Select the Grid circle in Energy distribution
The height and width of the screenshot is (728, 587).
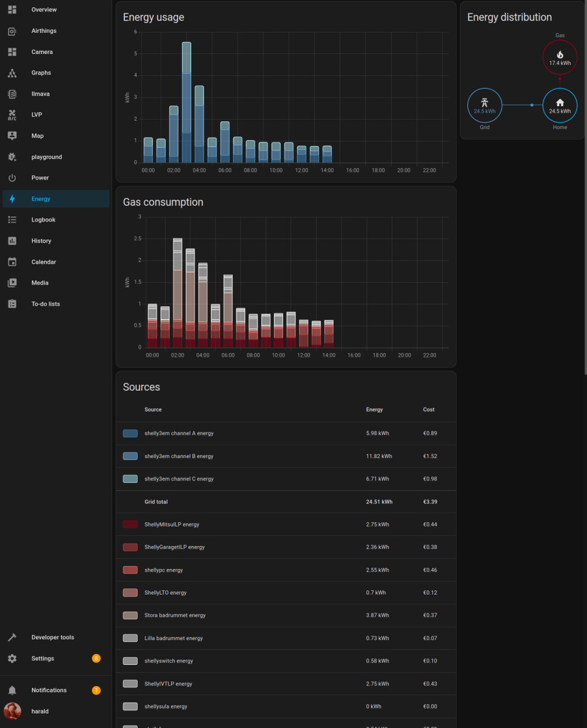[x=485, y=106]
